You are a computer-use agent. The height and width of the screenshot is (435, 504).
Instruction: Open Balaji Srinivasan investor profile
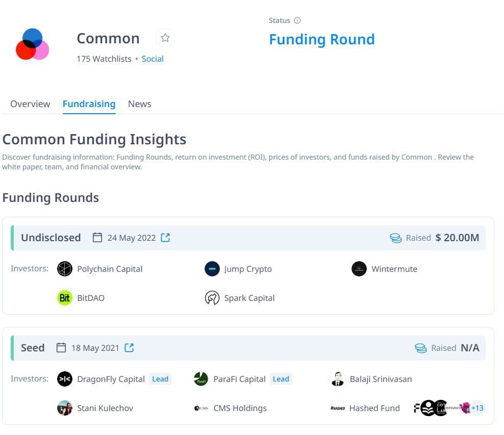[x=381, y=379]
